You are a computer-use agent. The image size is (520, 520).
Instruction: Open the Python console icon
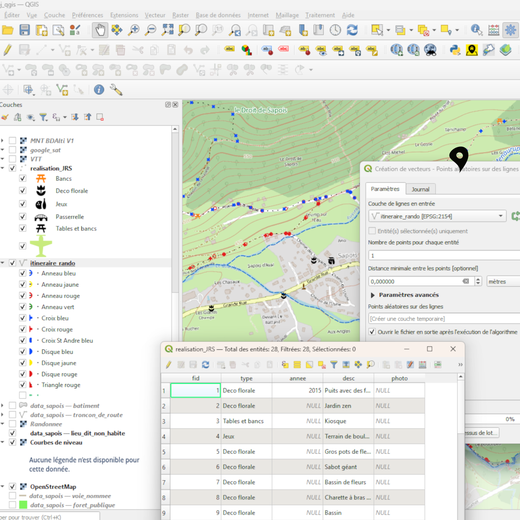(455, 50)
